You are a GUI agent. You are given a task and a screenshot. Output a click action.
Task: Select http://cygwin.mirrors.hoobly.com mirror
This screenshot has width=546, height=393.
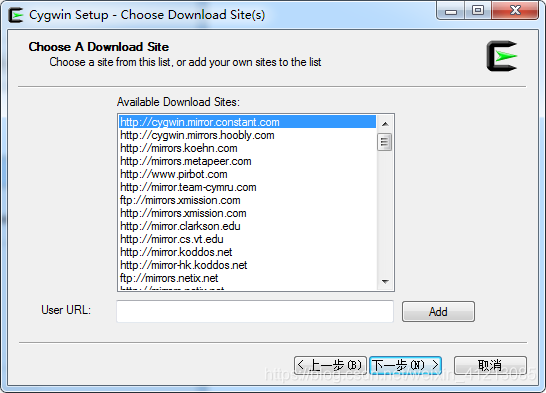point(248,135)
